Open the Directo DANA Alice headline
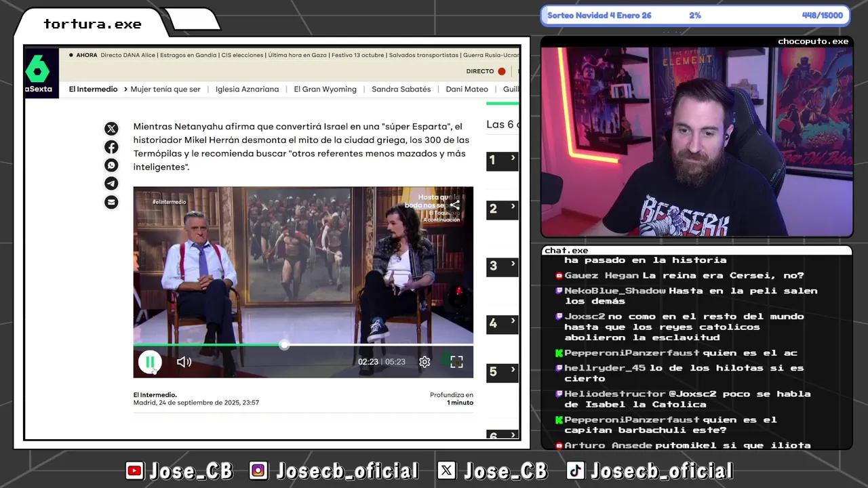This screenshot has height=488, width=868. 127,55
